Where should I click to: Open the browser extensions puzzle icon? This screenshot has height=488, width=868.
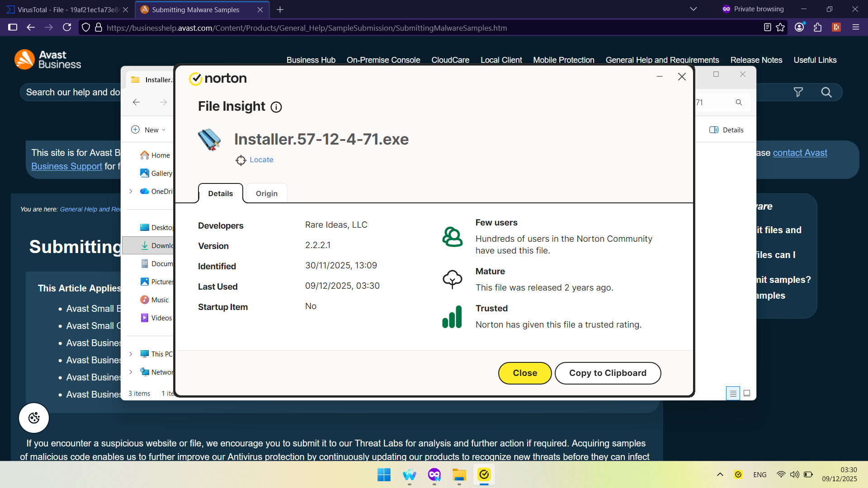click(818, 28)
